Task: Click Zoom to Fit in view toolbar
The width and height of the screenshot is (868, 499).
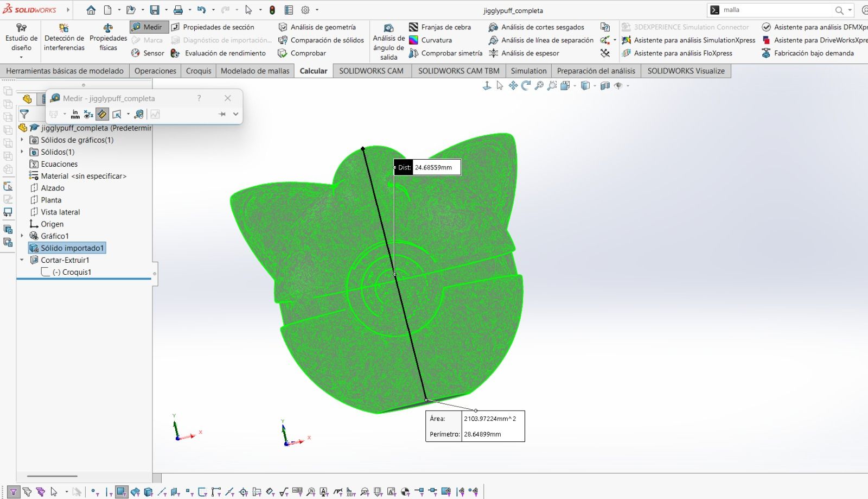Action: point(539,86)
